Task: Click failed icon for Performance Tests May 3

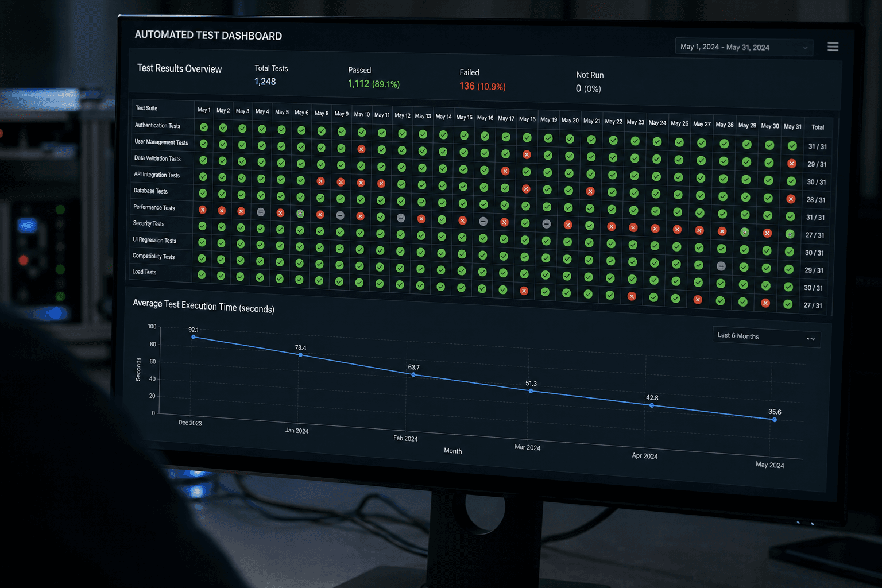Action: [x=241, y=211]
